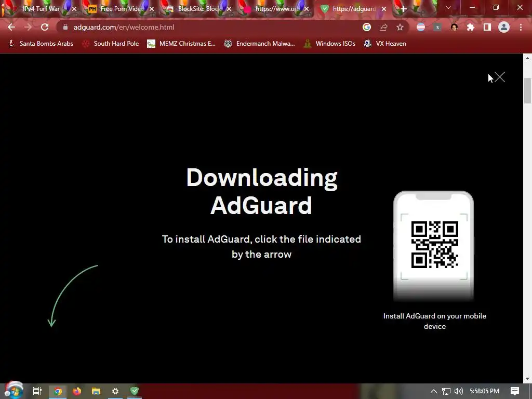The height and width of the screenshot is (399, 532).
Task: Open the Endermanch Malwa... bookmark
Action: [x=260, y=44]
